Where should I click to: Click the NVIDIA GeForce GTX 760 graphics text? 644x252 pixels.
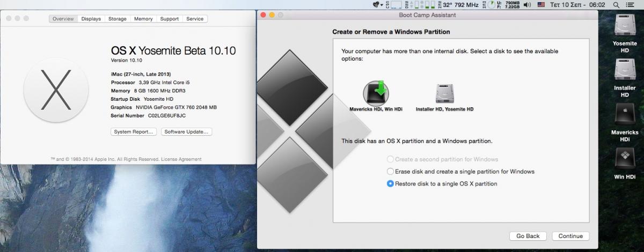pos(177,107)
